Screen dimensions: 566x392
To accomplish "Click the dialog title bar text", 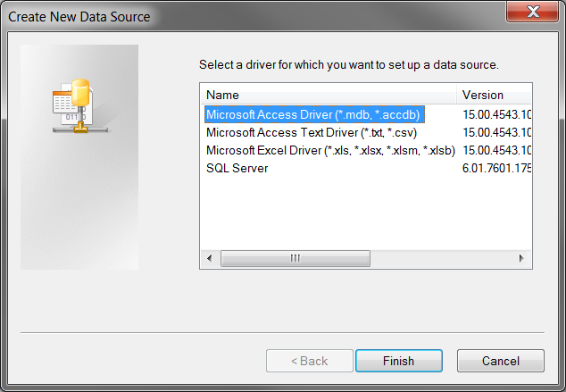I will (79, 16).
